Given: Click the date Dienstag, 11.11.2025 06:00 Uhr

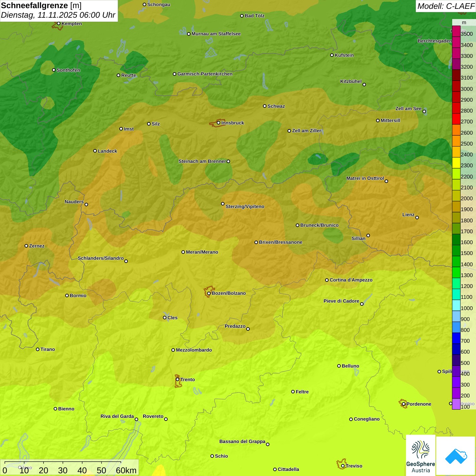Looking at the screenshot, I should point(58,15).
